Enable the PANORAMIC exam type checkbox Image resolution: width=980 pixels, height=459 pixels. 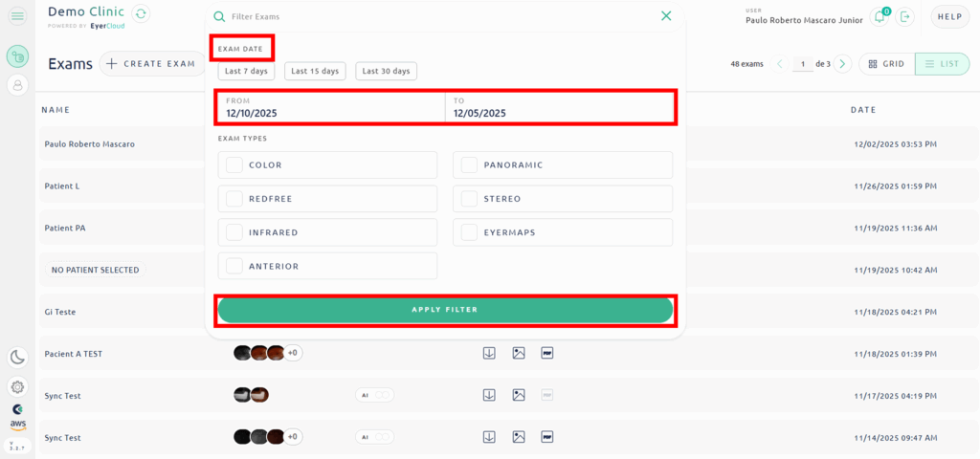click(469, 165)
